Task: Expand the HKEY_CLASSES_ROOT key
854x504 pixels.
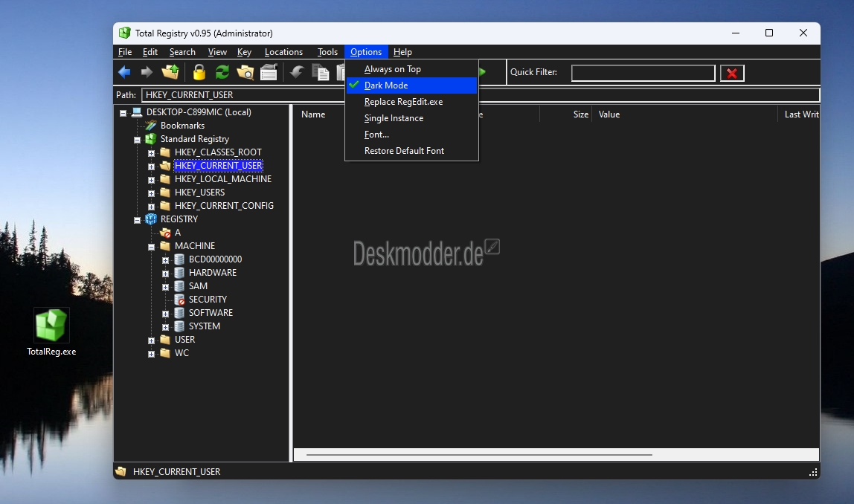Action: [x=152, y=153]
